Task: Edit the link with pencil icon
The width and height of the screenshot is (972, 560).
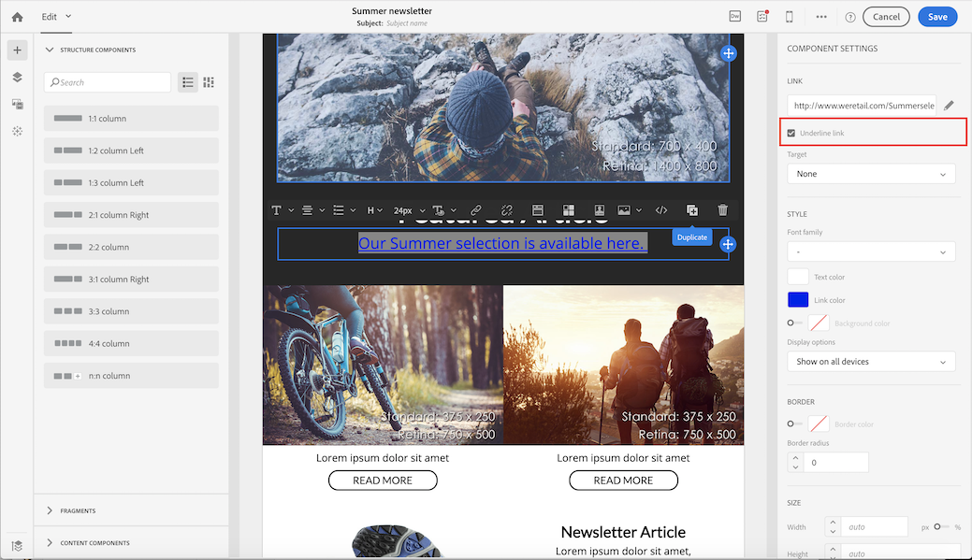Action: coord(949,106)
